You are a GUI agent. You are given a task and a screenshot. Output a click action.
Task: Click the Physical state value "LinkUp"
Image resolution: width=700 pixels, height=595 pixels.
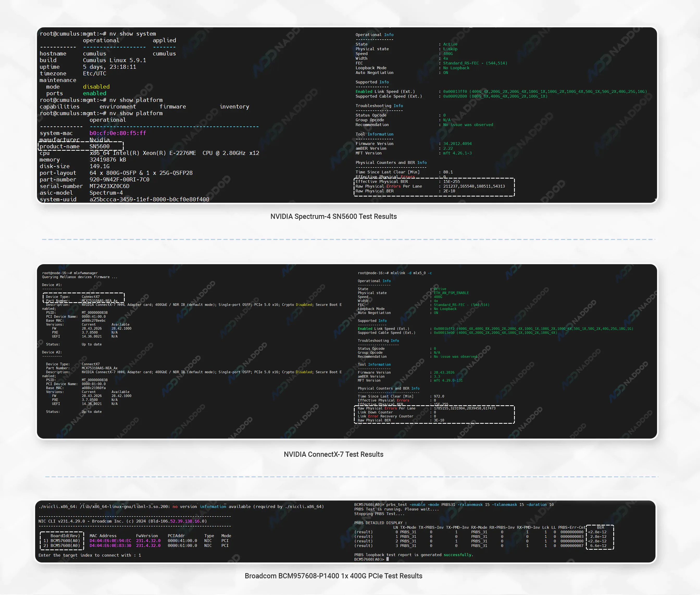coord(450,49)
